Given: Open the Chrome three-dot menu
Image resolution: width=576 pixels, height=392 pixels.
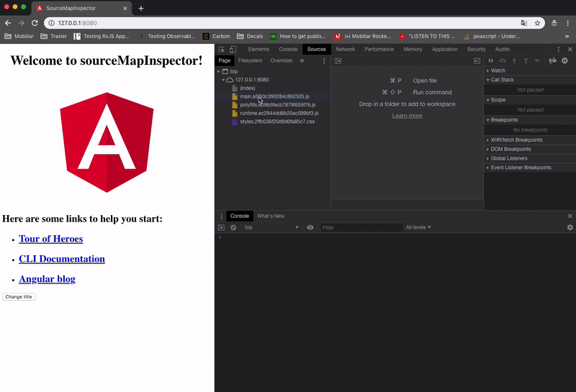Looking at the screenshot, I should [x=567, y=23].
